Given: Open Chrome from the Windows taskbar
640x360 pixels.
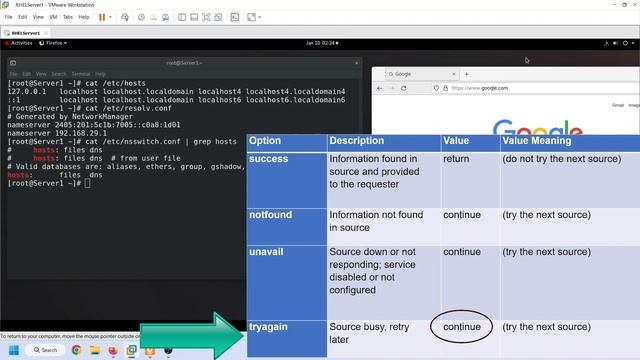Looking at the screenshot, I should [76, 350].
